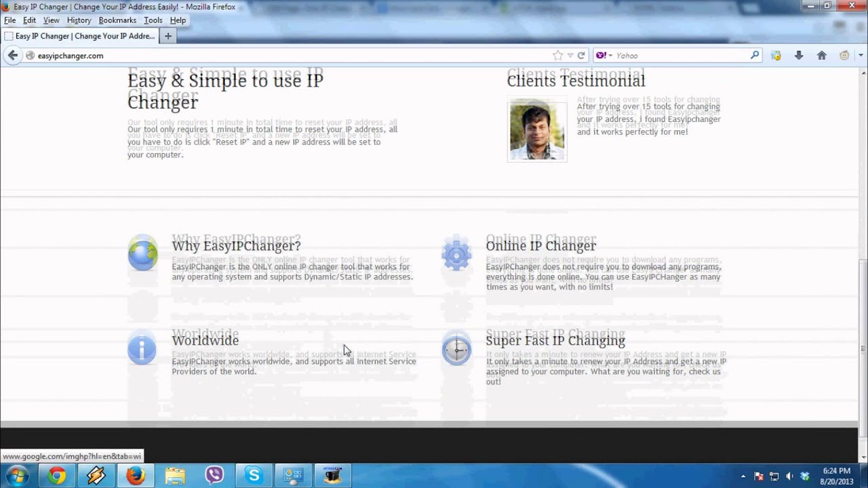Open the File menu
Image resolution: width=868 pixels, height=488 pixels.
coord(9,20)
